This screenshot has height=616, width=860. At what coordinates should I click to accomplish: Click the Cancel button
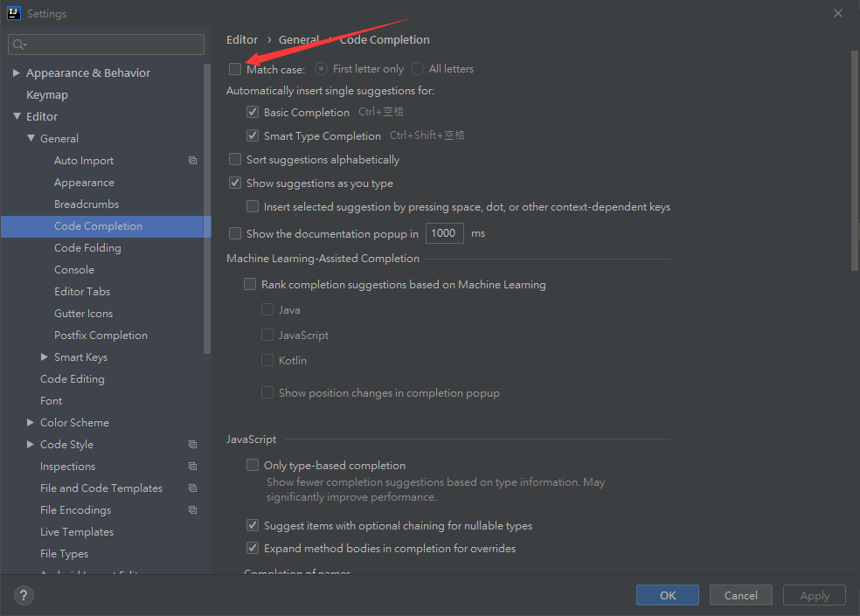(740, 595)
